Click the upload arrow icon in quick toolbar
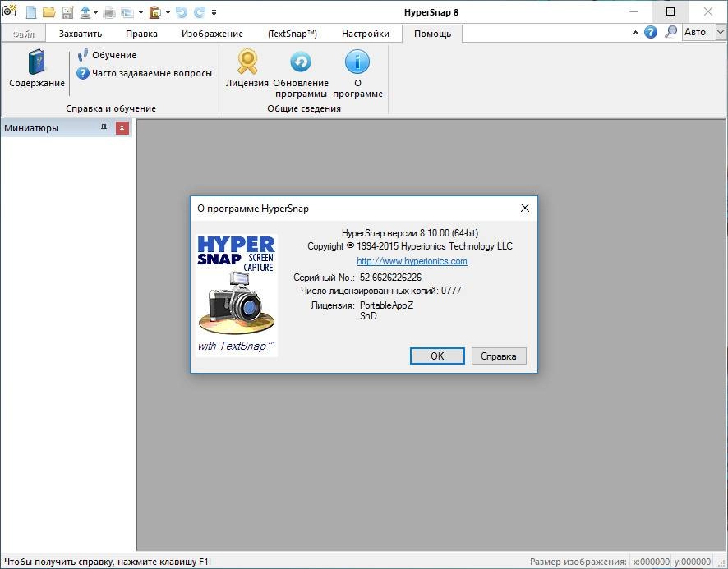Image resolution: width=728 pixels, height=569 pixels. click(x=85, y=12)
